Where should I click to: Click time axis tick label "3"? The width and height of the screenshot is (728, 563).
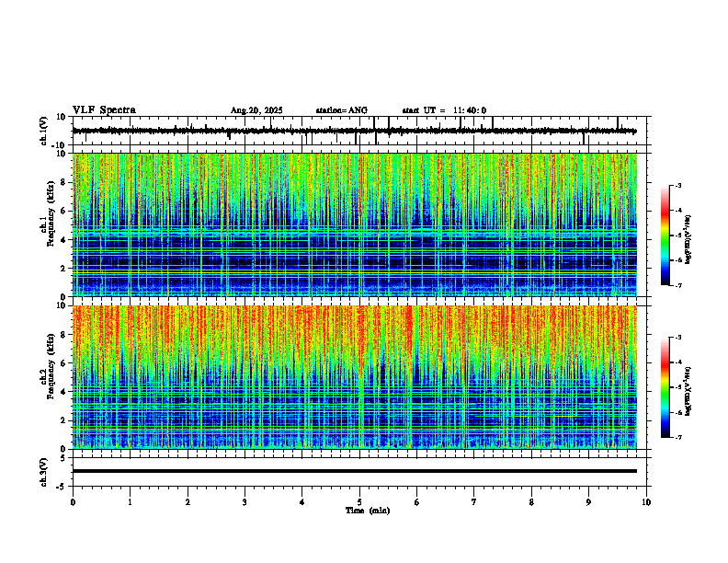(x=245, y=502)
